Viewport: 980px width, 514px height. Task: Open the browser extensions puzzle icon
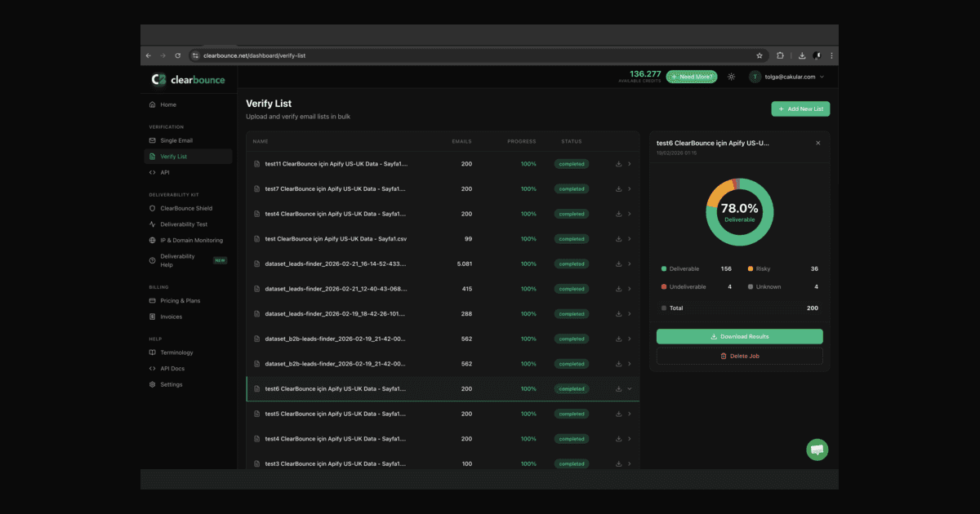pyautogui.click(x=781, y=55)
